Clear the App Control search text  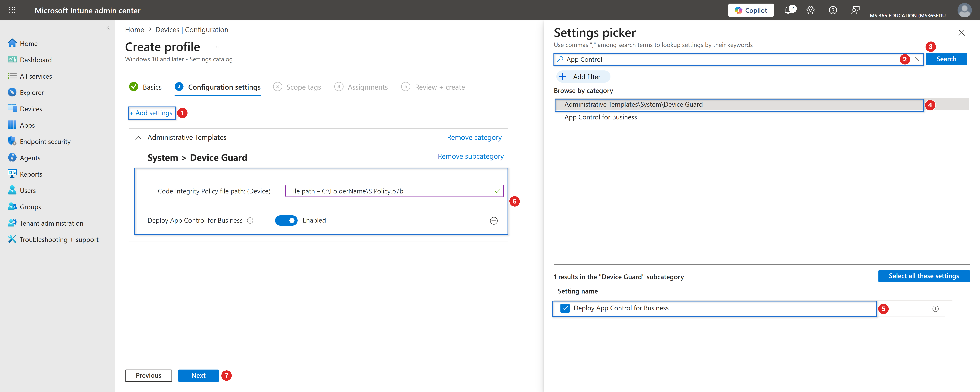(917, 59)
